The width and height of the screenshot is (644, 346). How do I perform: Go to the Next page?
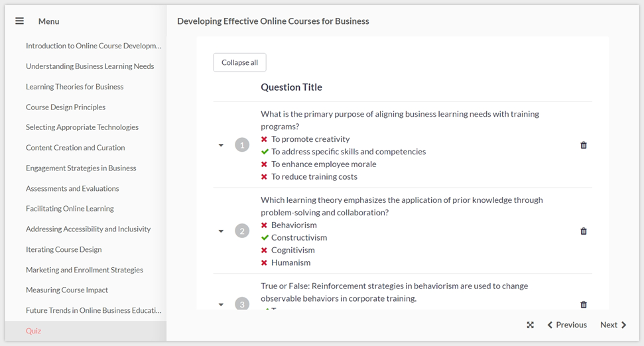(613, 325)
